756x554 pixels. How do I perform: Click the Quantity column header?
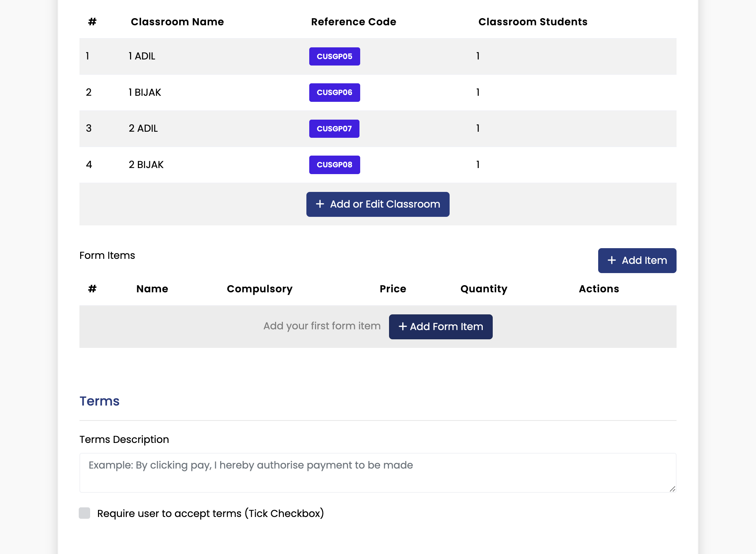click(x=484, y=289)
